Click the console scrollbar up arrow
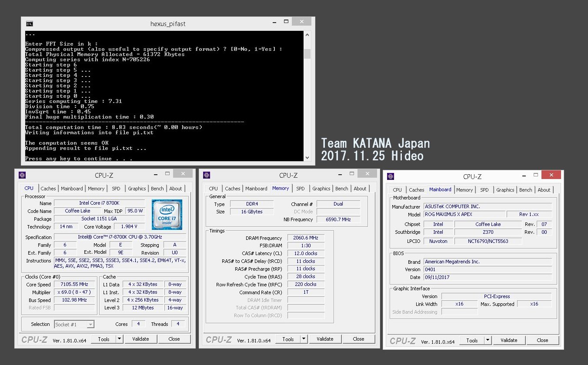Screen dimensions: 588x365 coord(307,35)
